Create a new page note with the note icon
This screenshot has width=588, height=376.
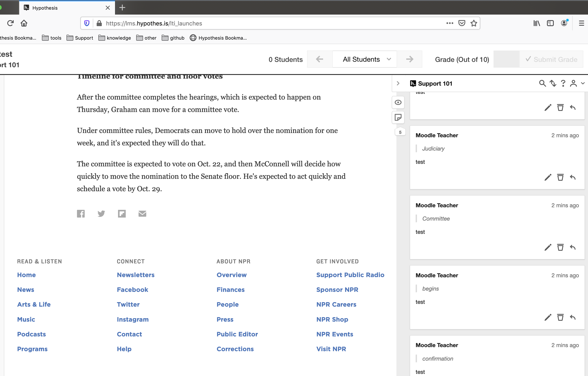(398, 117)
